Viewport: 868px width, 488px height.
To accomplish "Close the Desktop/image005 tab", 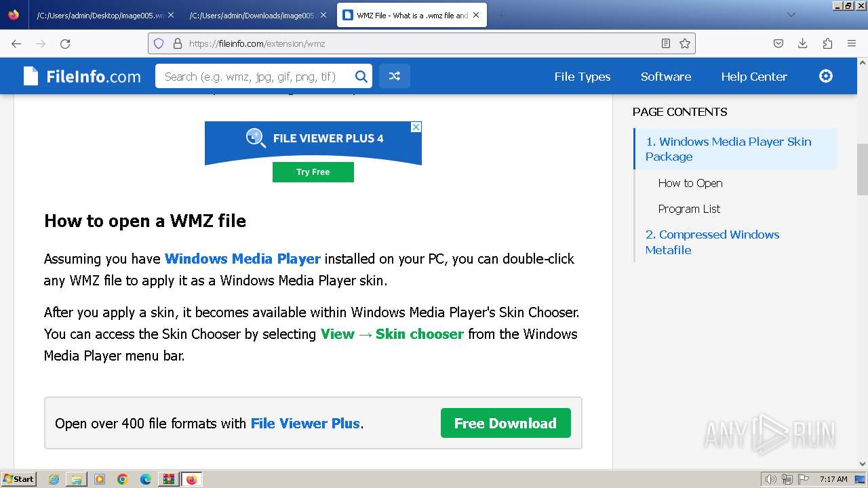I will [x=170, y=15].
